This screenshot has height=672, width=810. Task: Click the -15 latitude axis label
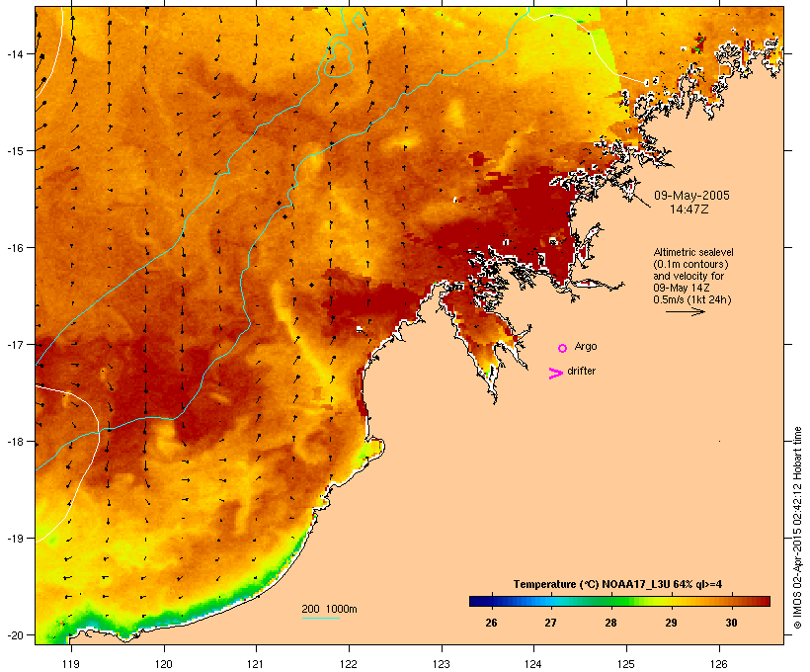(x=15, y=150)
